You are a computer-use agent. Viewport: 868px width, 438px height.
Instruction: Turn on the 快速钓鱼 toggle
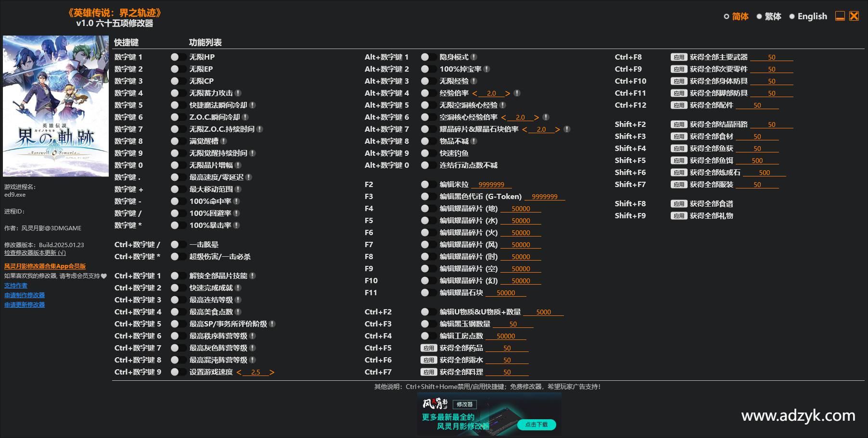tap(428, 153)
